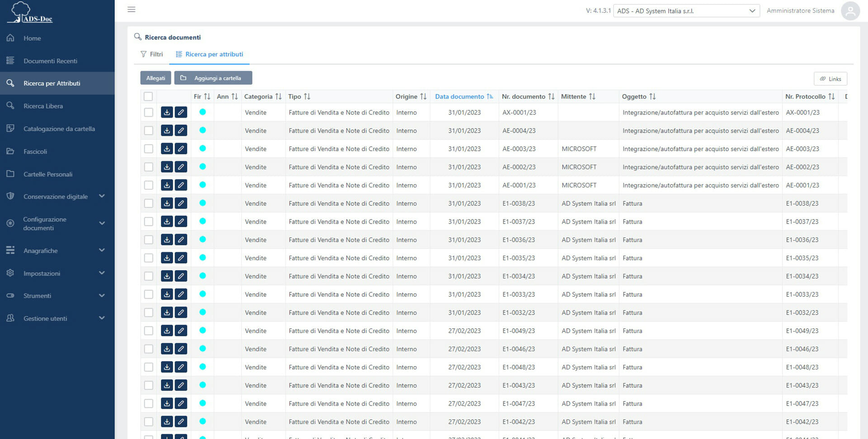Open Cartelle Personali
The image size is (868, 439).
click(x=57, y=174)
